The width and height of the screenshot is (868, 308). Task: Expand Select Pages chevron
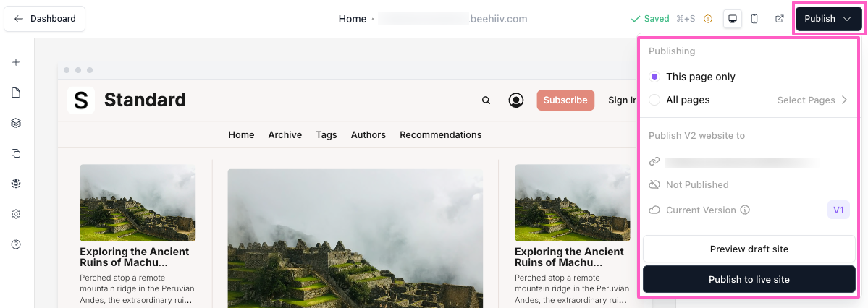point(845,100)
